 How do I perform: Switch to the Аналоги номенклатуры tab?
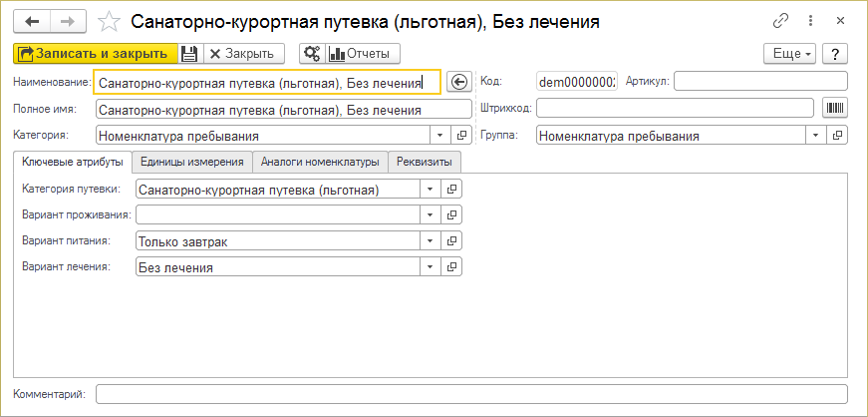tap(320, 162)
